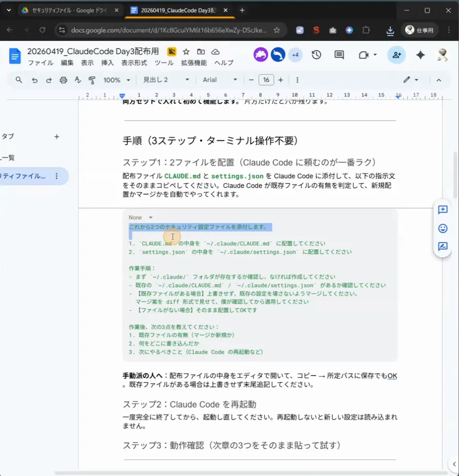Click the purple collaborator avatar
Image resolution: width=459 pixels, height=476 pixels.
261,55
